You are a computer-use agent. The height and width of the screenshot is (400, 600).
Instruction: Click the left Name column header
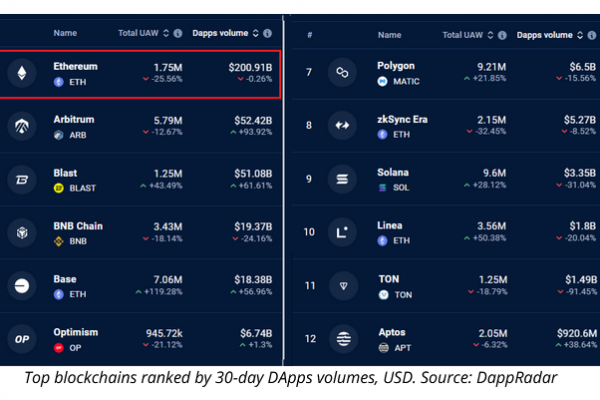(x=65, y=33)
